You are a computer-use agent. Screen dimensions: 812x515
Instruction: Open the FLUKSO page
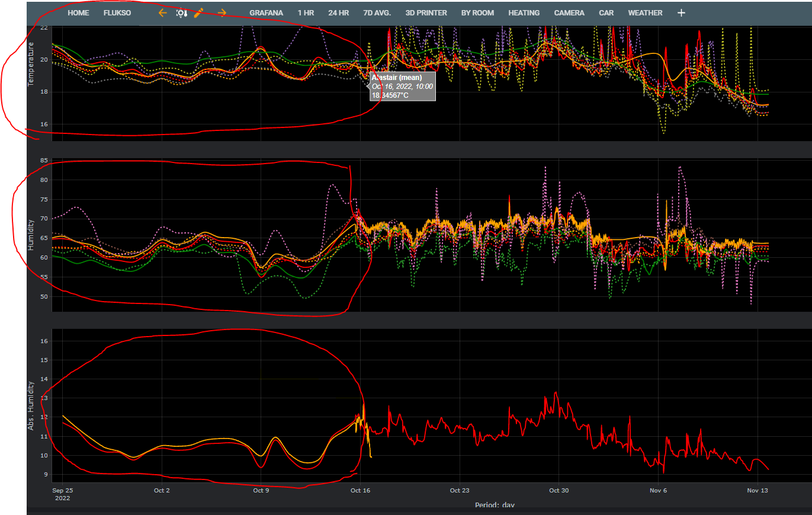117,12
